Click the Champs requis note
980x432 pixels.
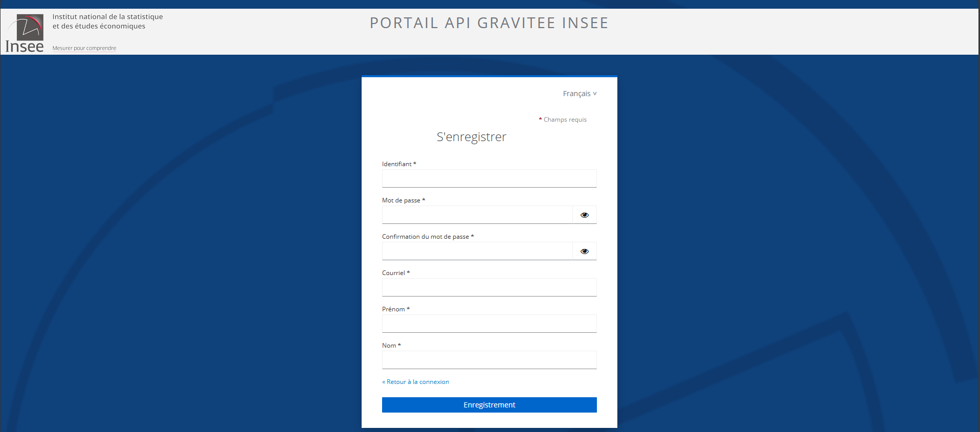click(565, 120)
